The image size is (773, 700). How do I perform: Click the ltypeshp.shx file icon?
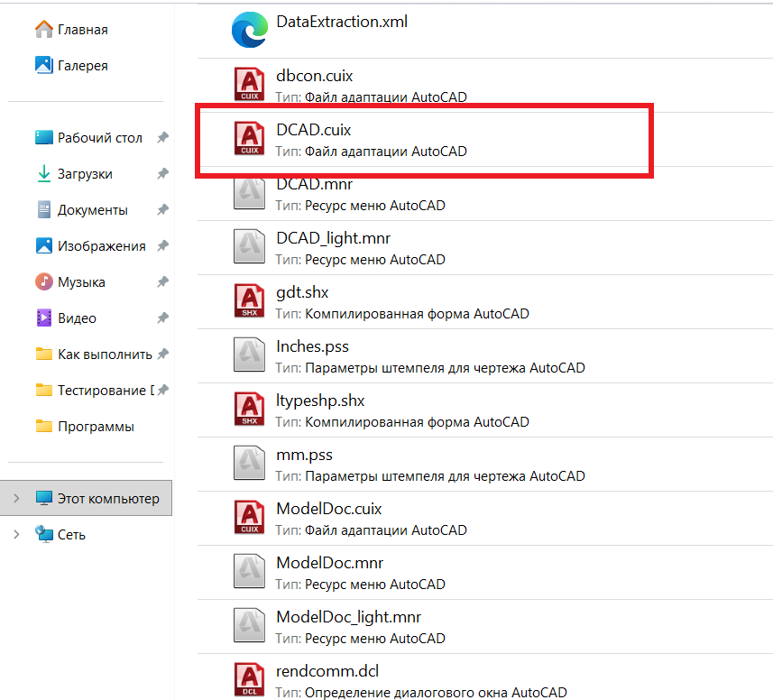click(248, 409)
